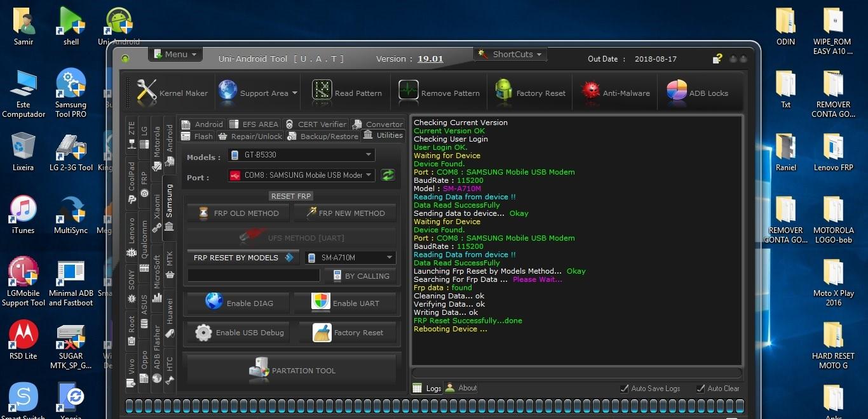Viewport: 868px width, 419px height.
Task: Click the version 19.01 link
Action: 430,58
